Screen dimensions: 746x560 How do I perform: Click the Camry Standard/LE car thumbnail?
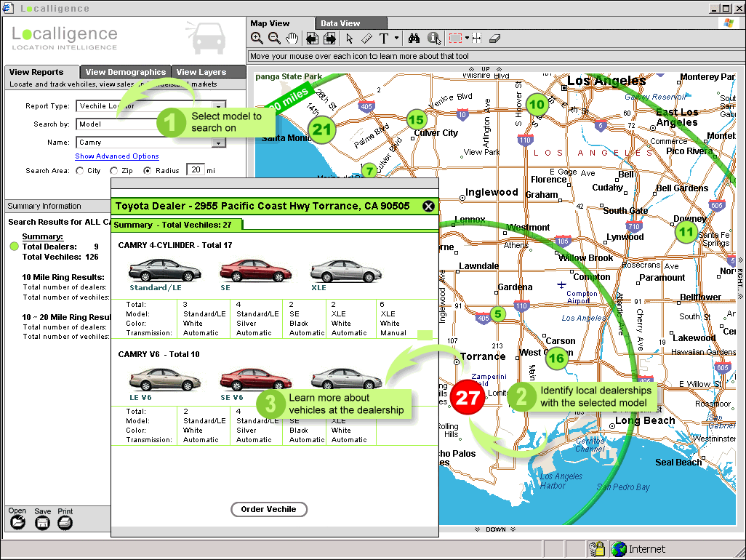(164, 271)
